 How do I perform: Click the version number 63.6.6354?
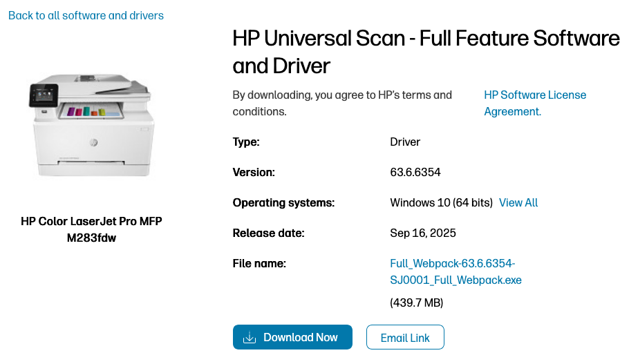point(415,172)
